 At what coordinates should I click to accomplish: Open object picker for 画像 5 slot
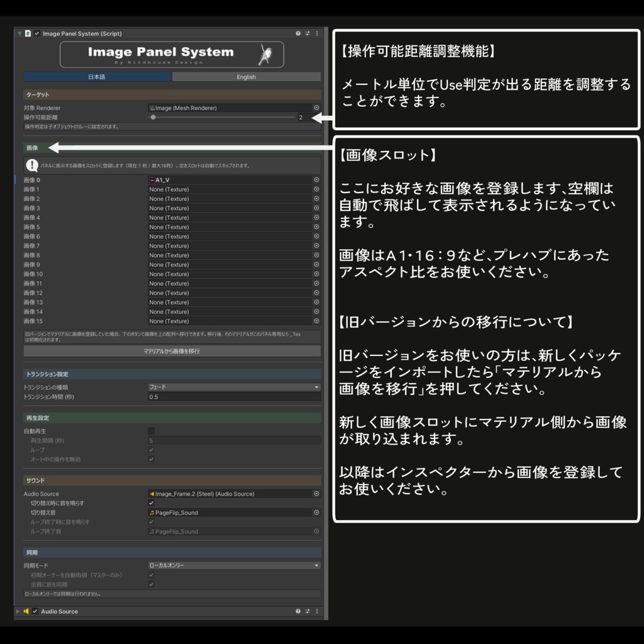[x=316, y=226]
